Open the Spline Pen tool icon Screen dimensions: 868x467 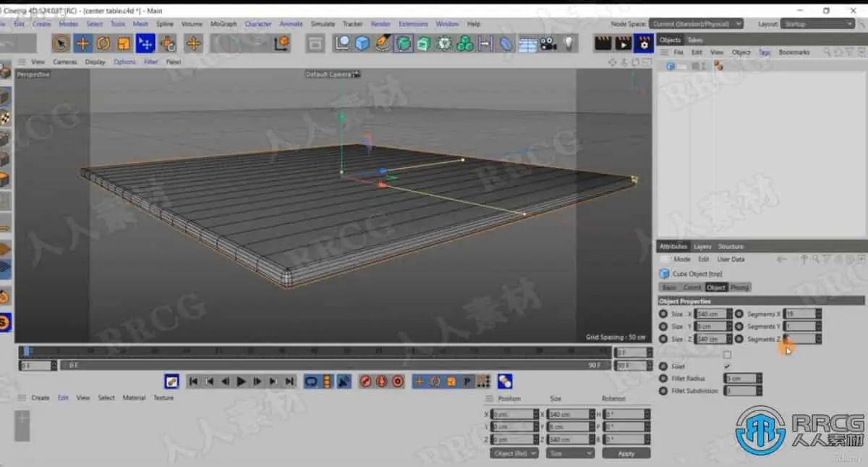coord(383,43)
